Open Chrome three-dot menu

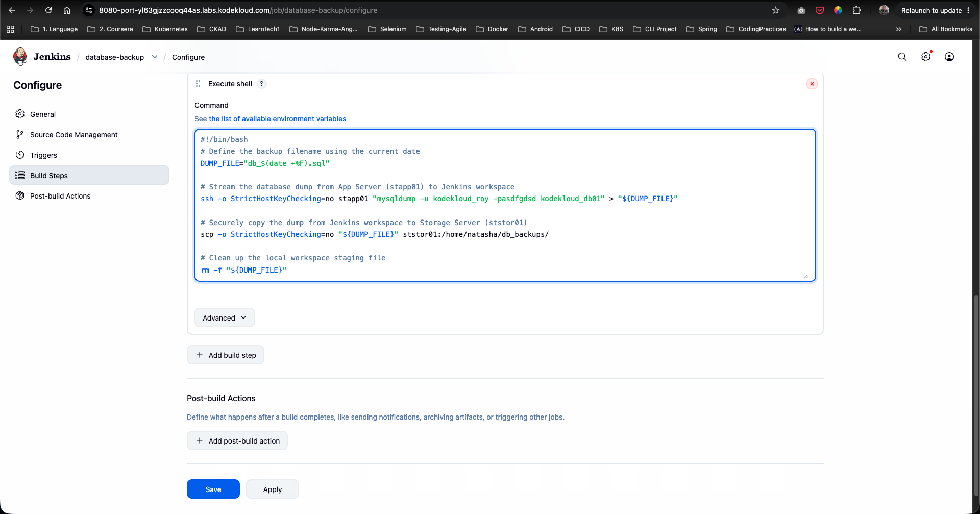pos(968,10)
